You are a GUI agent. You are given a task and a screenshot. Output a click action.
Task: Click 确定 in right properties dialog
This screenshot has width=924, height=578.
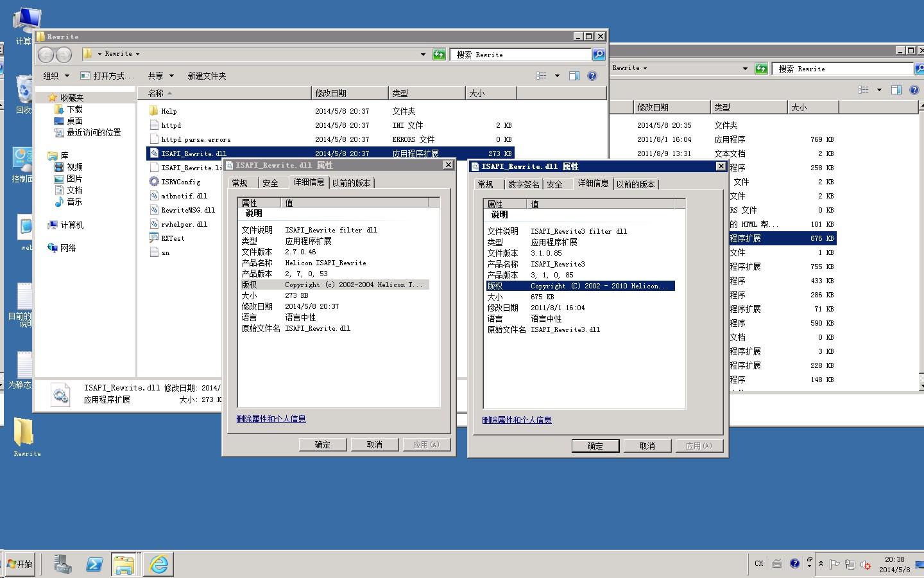pyautogui.click(x=595, y=446)
